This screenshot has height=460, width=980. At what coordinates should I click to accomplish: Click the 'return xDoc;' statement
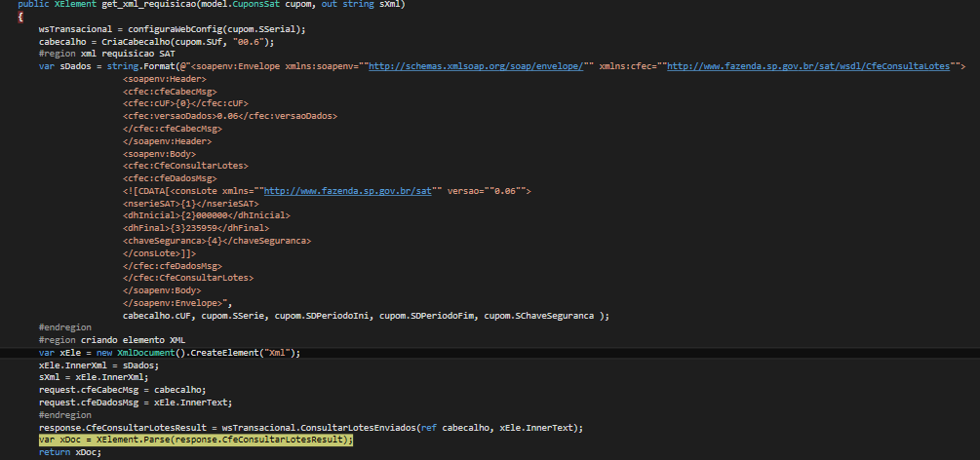pos(70,452)
